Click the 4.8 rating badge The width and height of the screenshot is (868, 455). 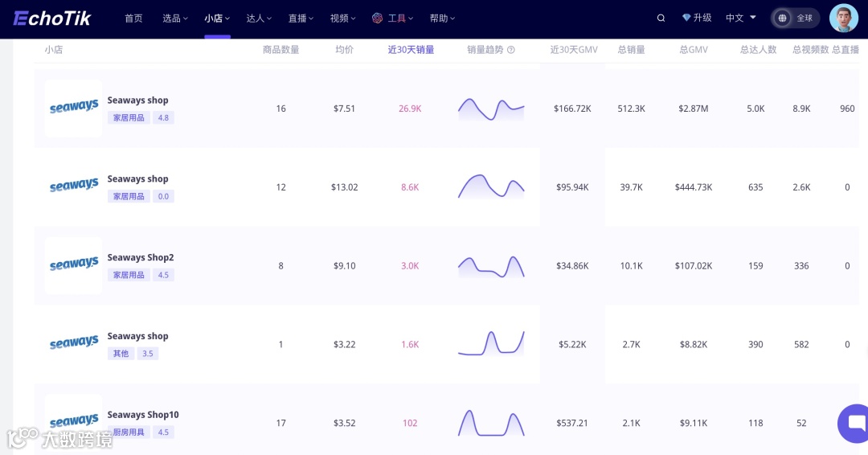(x=163, y=117)
